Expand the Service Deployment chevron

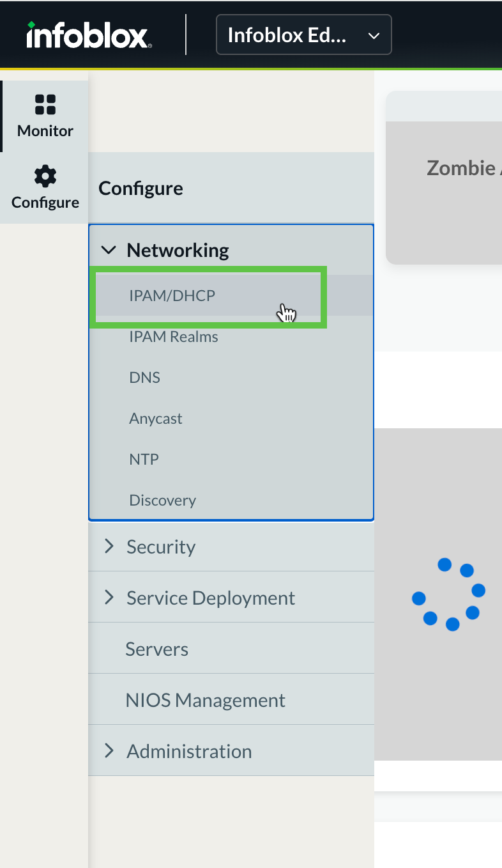[109, 598]
